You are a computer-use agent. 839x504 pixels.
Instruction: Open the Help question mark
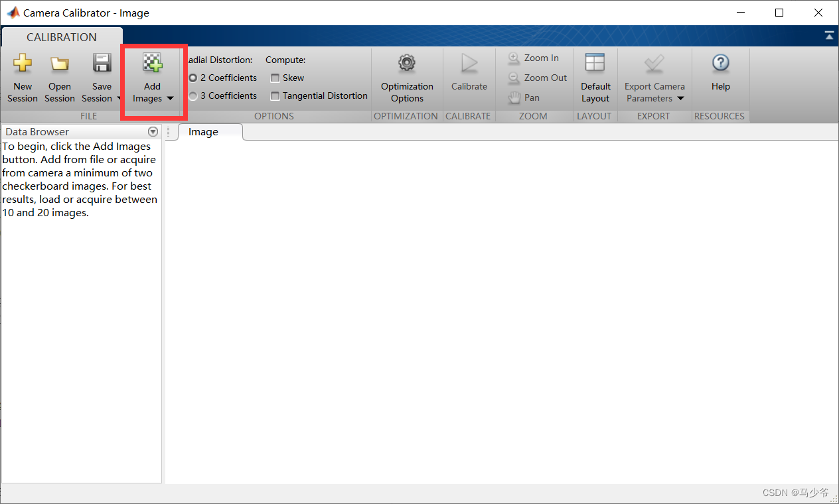(x=721, y=63)
